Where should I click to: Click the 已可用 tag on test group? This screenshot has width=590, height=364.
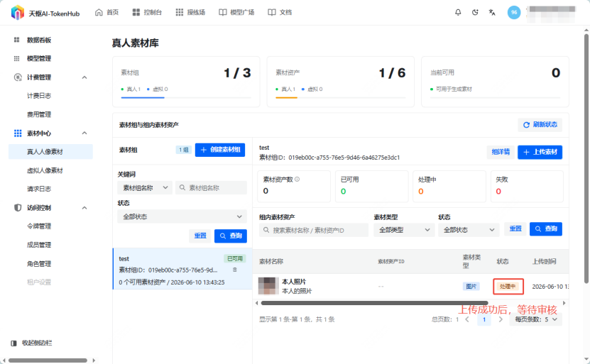pyautogui.click(x=235, y=259)
